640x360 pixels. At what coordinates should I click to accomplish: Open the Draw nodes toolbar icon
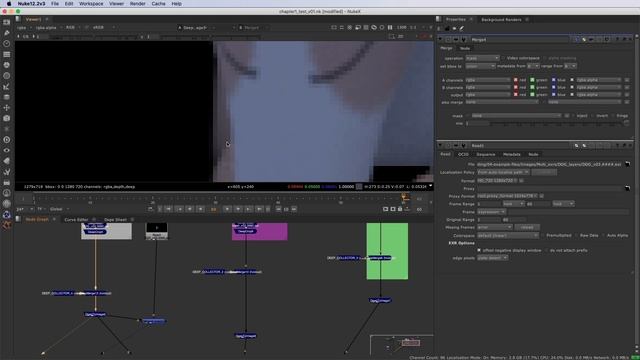point(7,33)
